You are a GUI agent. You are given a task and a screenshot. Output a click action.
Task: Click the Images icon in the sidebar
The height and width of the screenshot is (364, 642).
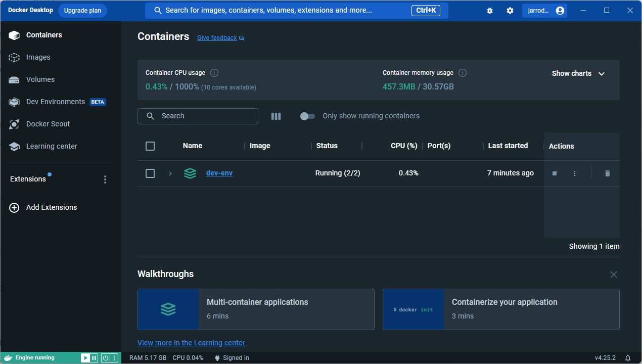(x=14, y=58)
